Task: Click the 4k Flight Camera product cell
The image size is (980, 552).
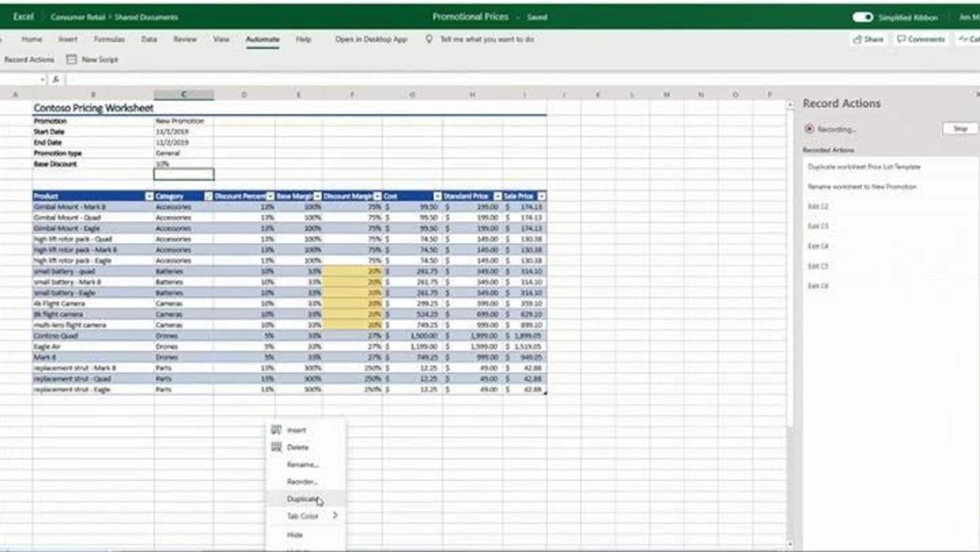Action: point(93,304)
